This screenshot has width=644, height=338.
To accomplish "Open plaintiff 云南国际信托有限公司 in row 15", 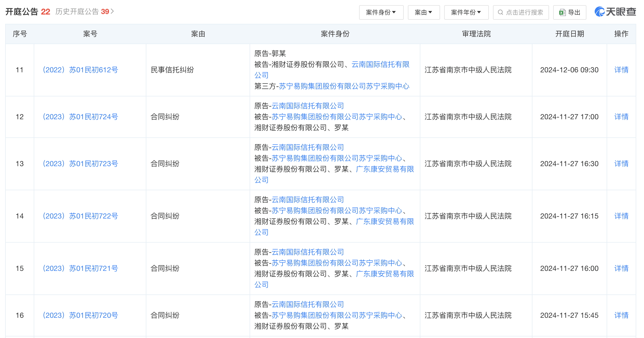I will tap(308, 252).
